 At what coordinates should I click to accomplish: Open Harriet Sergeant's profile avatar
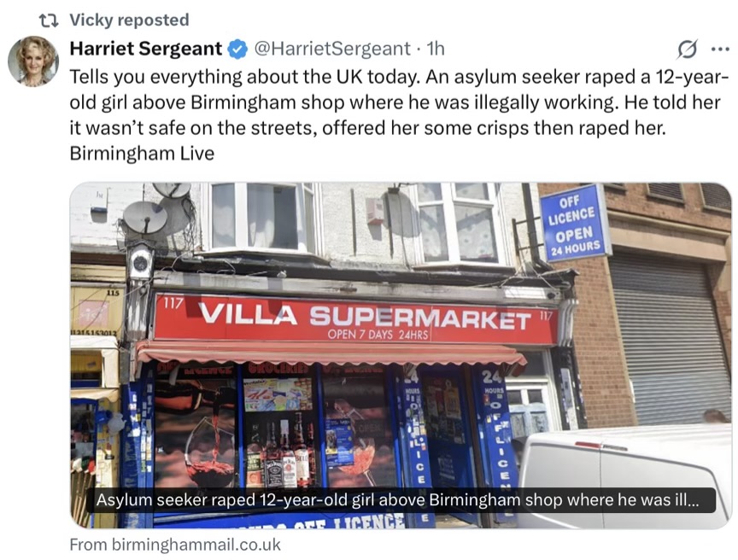[x=33, y=61]
